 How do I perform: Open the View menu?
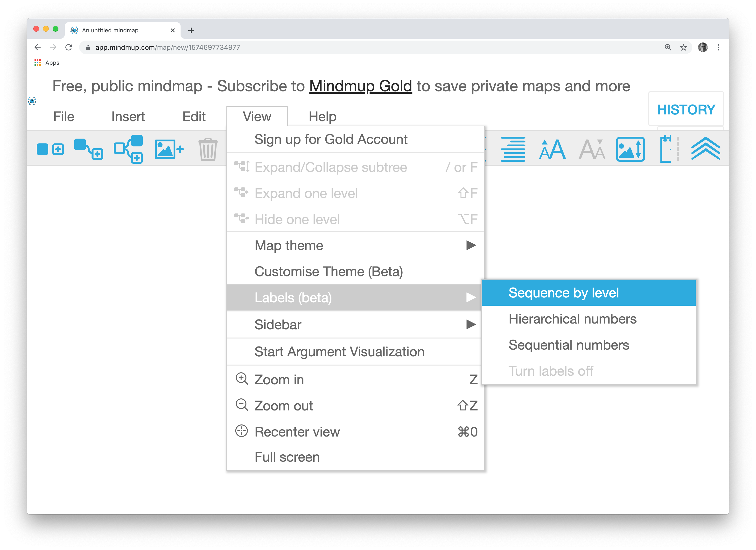257,117
